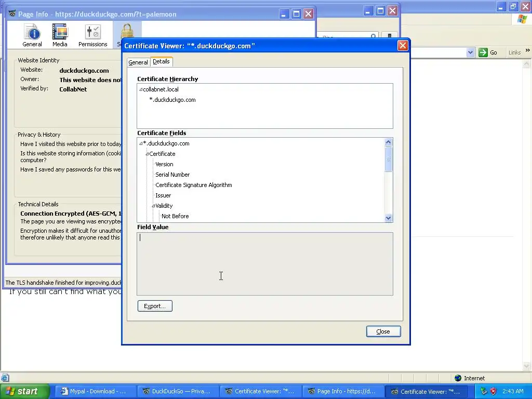This screenshot has width=532, height=399.
Task: Click the IE page icon in status bar
Action: point(5,378)
